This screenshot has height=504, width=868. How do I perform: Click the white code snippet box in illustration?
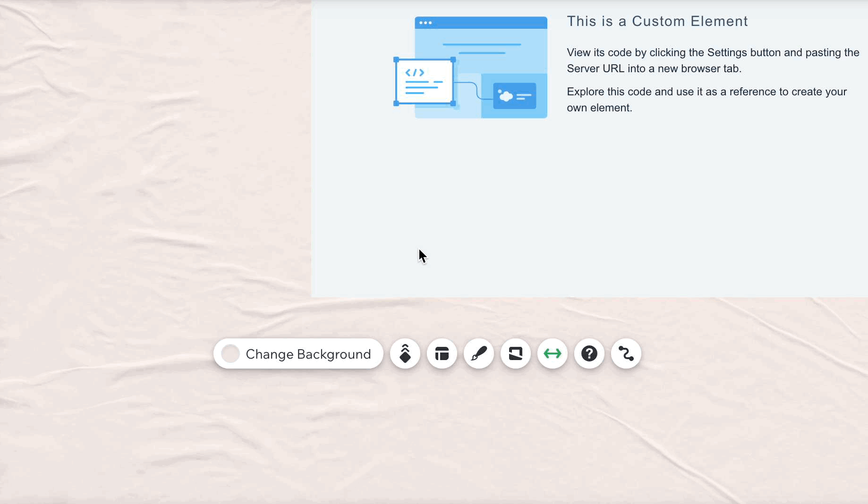point(424,82)
